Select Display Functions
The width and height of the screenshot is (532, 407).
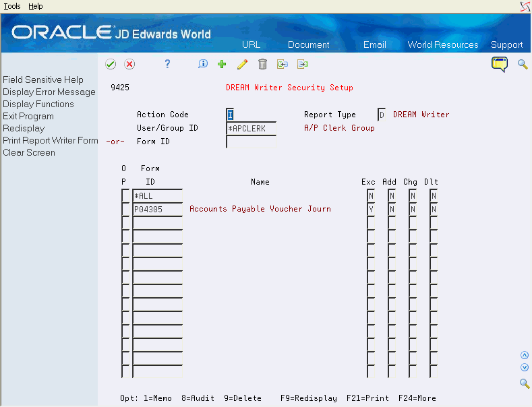pyautogui.click(x=38, y=104)
